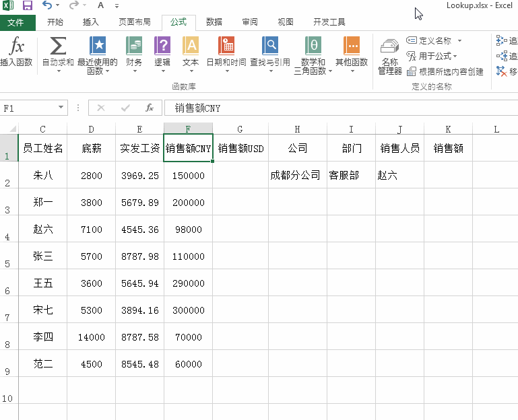Click the Use in Formula icon

412,56
